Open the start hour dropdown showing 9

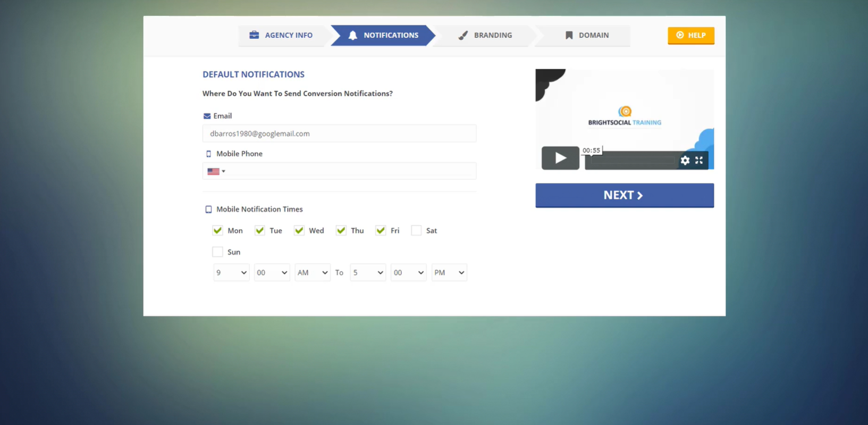[231, 272]
